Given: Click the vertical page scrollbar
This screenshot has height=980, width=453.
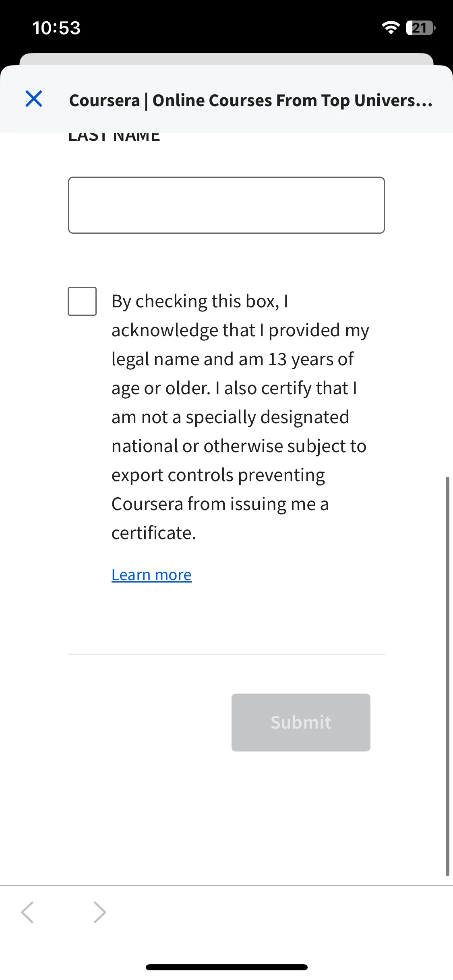Looking at the screenshot, I should (447, 676).
